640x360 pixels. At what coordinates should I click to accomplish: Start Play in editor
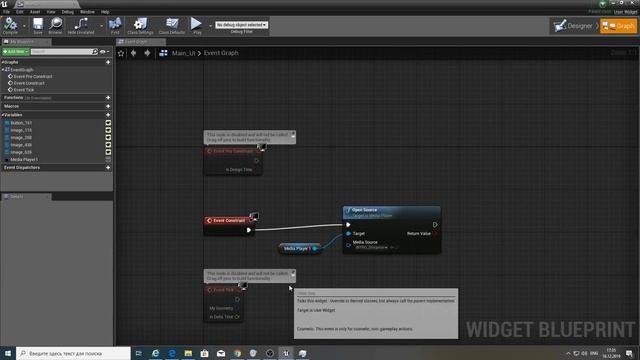[197, 26]
